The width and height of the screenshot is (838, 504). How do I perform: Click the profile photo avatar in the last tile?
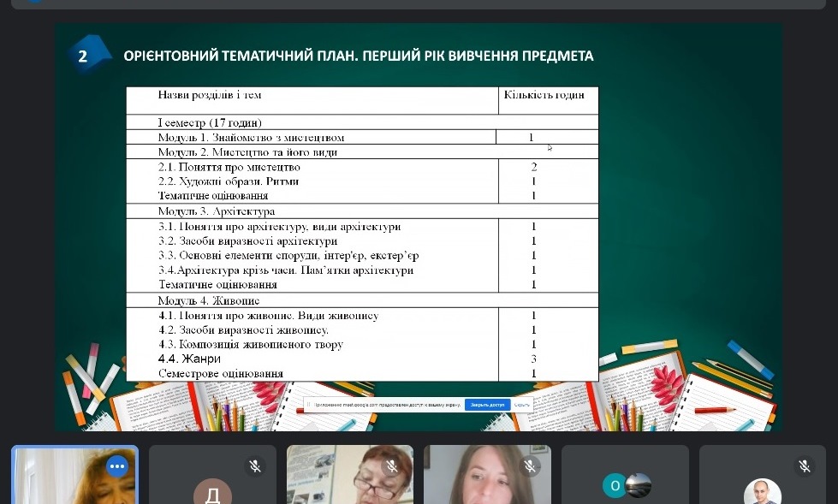click(x=763, y=492)
